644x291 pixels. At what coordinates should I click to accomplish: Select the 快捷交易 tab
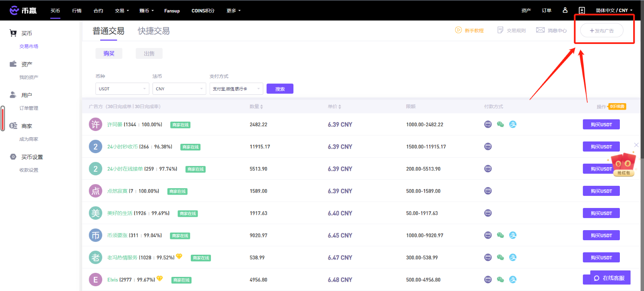click(x=154, y=31)
